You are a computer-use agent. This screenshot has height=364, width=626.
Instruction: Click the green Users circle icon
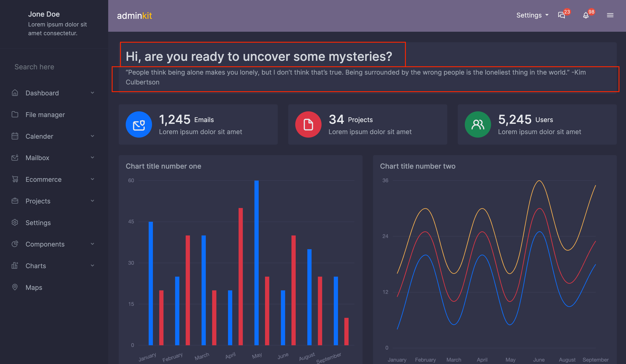pos(478,124)
